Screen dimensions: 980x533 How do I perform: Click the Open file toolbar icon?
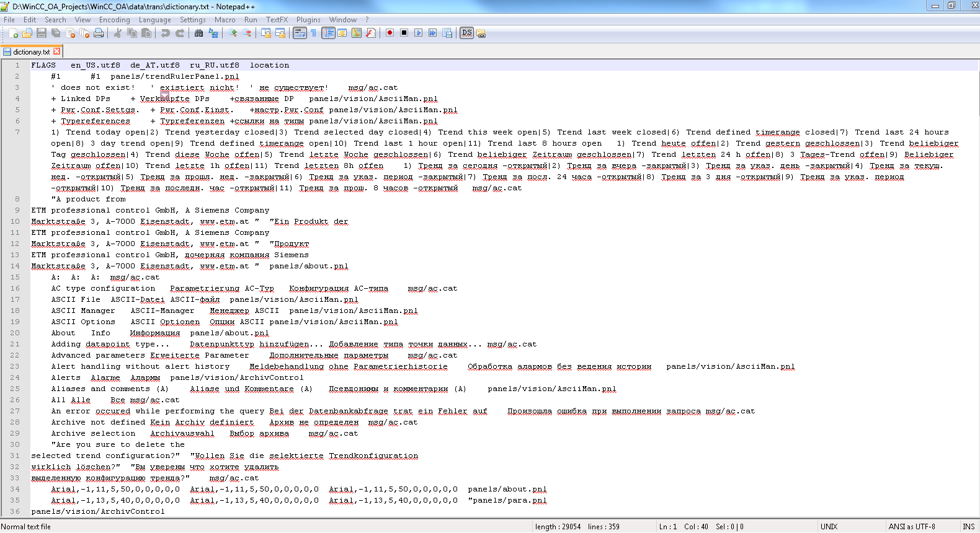[x=27, y=33]
